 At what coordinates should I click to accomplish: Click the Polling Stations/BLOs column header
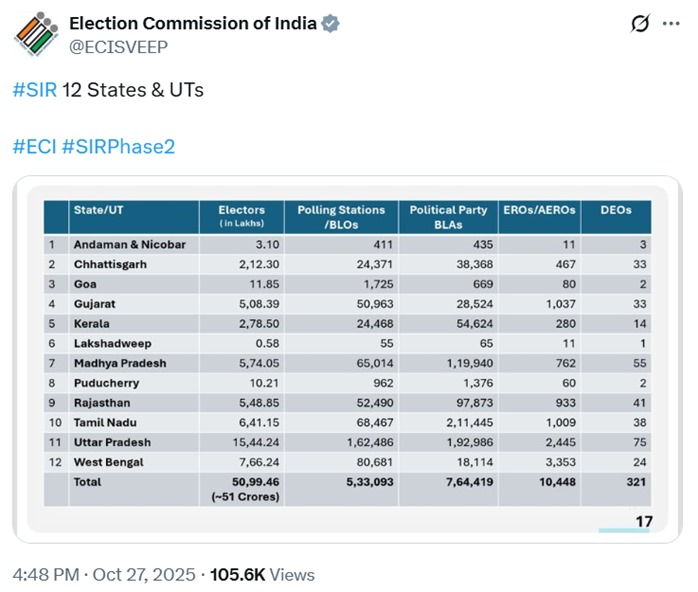click(341, 216)
